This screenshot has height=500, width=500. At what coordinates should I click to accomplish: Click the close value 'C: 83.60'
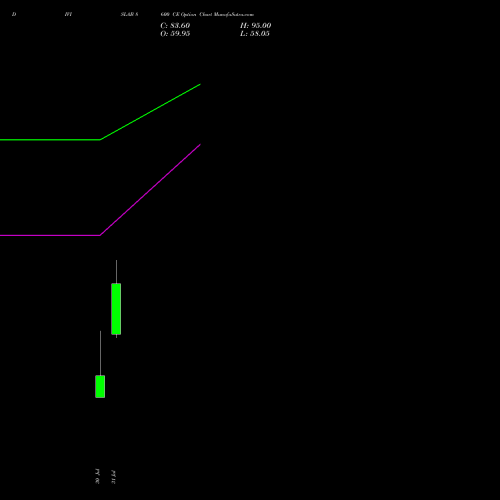coord(175,26)
